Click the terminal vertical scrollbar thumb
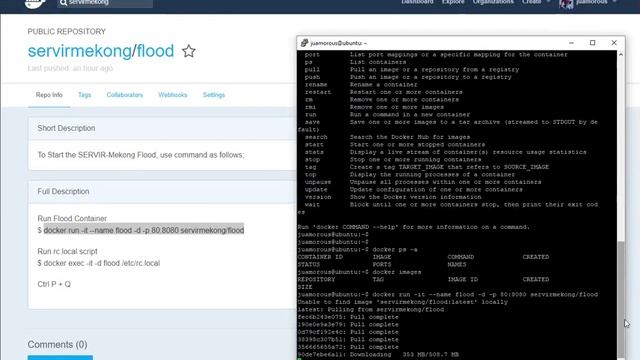Image resolution: width=640 pixels, height=360 pixels. (621, 299)
